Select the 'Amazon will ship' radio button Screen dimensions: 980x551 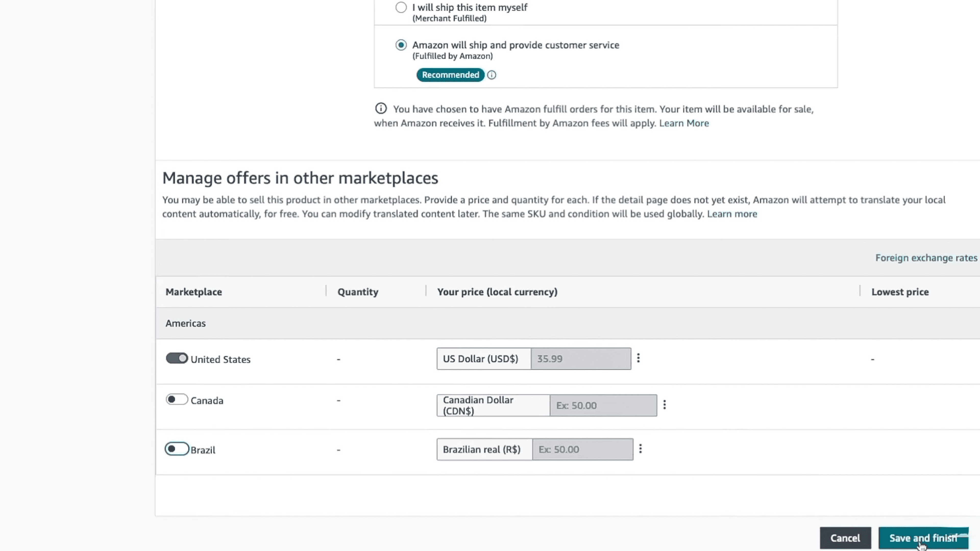point(401,45)
